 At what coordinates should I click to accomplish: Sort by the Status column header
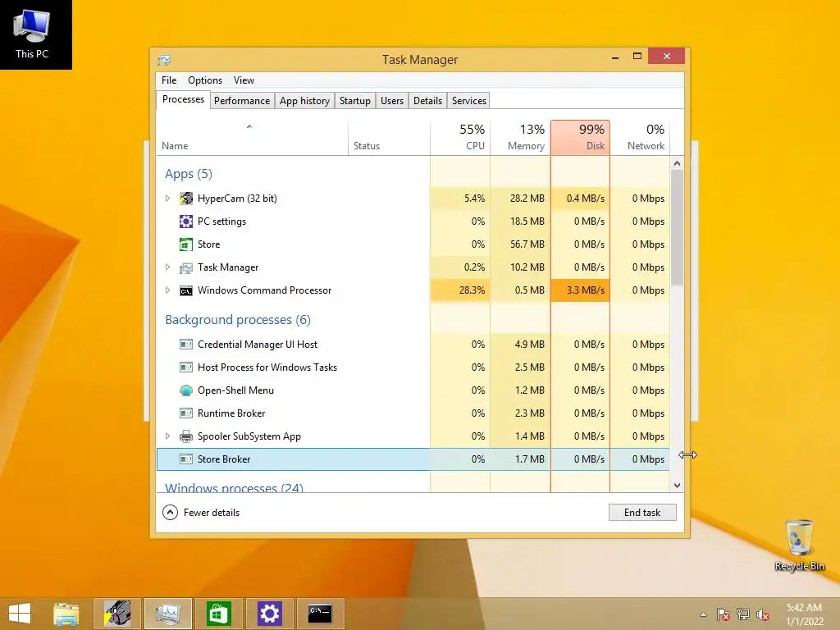(x=389, y=138)
